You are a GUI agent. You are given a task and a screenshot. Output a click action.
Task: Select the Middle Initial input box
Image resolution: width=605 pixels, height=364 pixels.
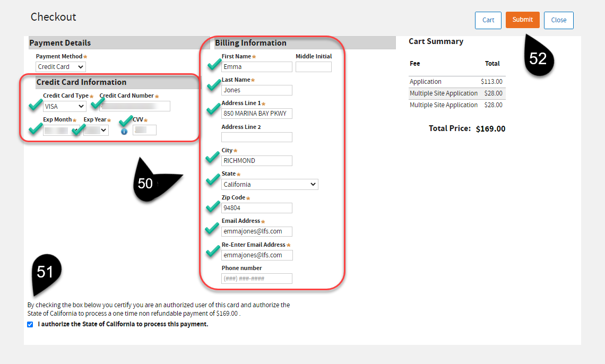tap(313, 67)
